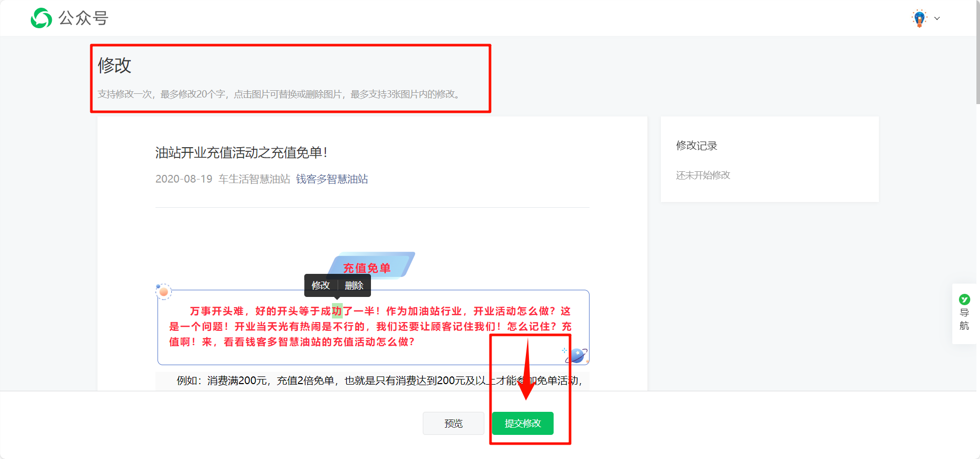Viewport: 980px width, 459px height.
Task: Click the 还未开始修改 status text
Action: point(703,175)
